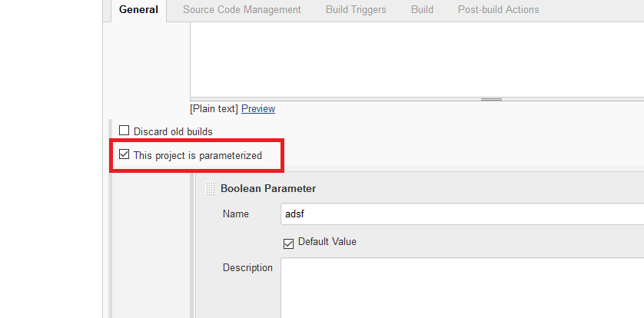Jump to the Post-build Actions tab
The width and height of the screenshot is (644, 318).
(x=498, y=10)
